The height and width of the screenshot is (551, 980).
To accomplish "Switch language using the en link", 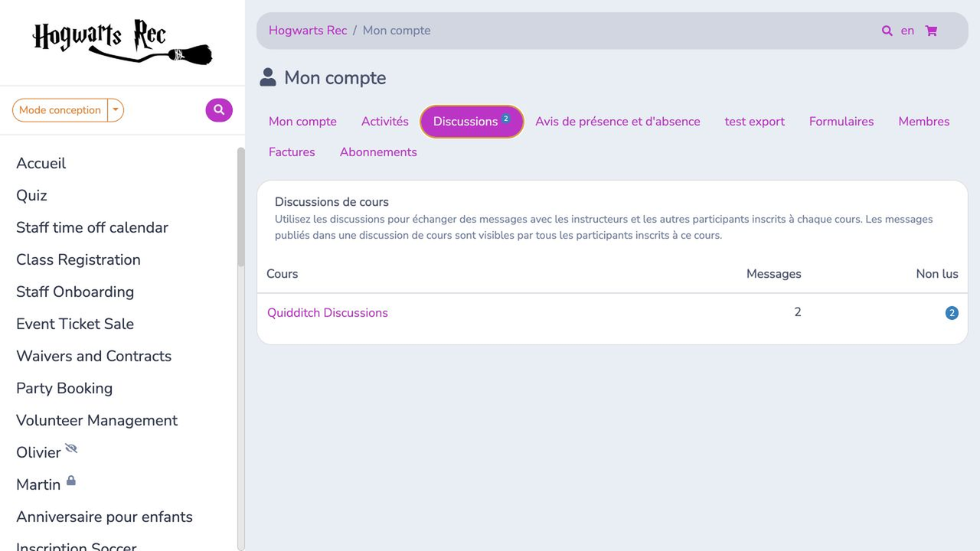I will (x=907, y=31).
